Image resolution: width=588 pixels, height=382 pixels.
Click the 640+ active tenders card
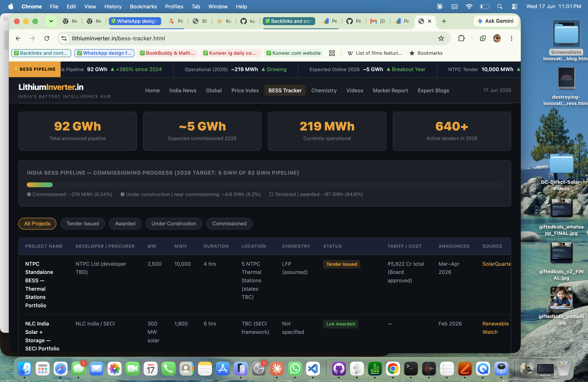(452, 131)
